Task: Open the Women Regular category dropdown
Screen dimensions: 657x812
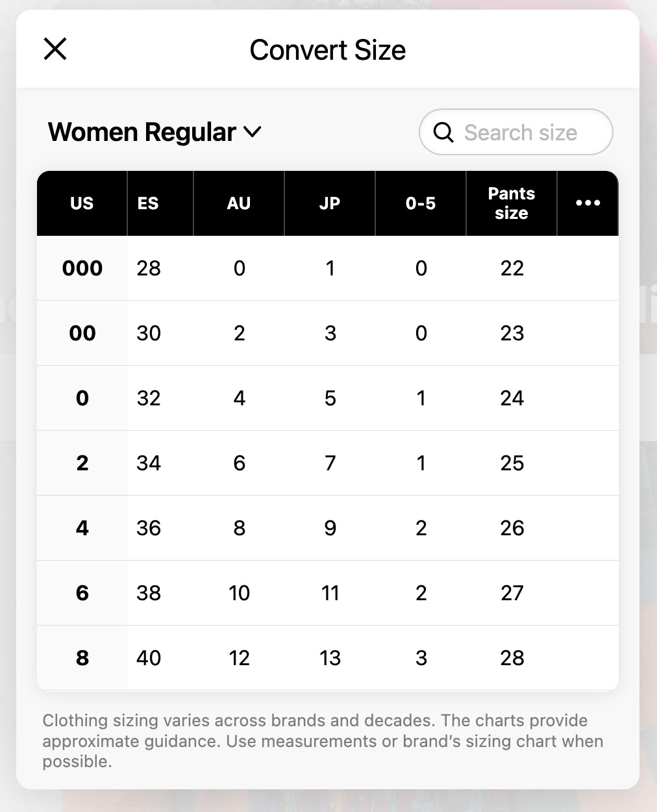Action: [x=155, y=132]
